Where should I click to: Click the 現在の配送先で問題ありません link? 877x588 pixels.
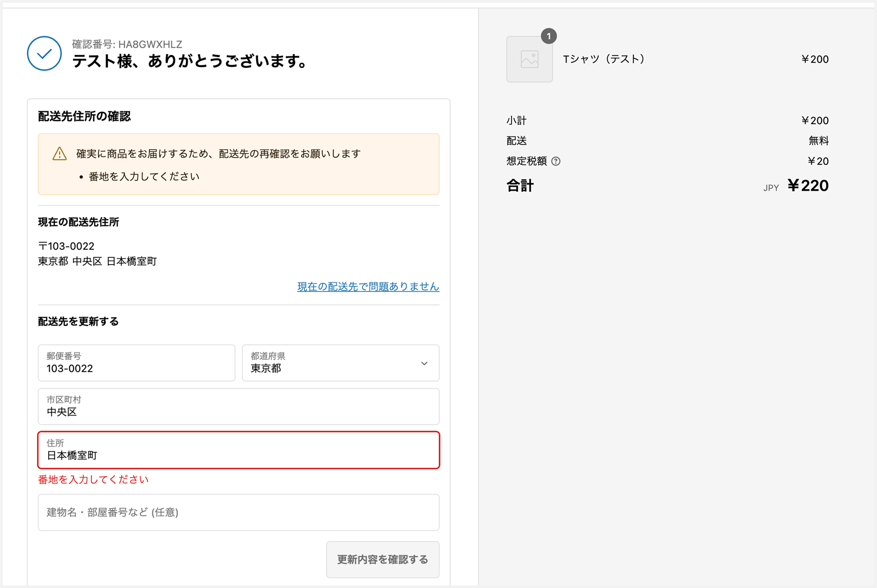(x=368, y=286)
